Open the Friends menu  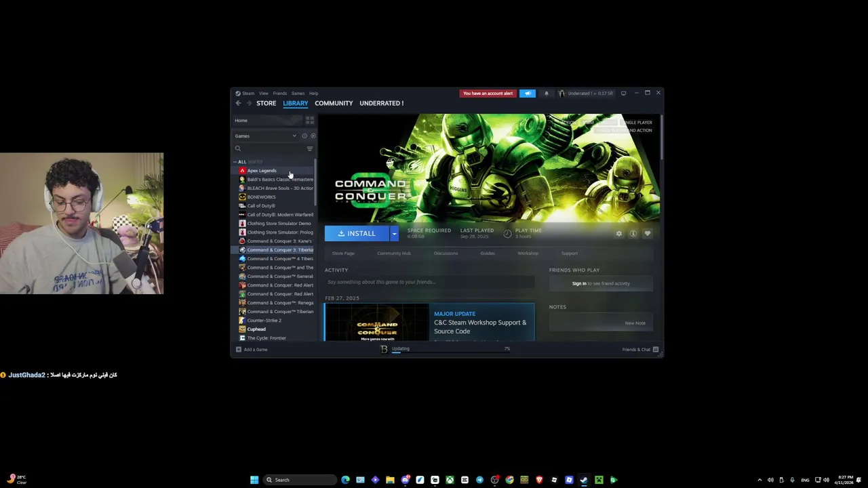tap(280, 94)
